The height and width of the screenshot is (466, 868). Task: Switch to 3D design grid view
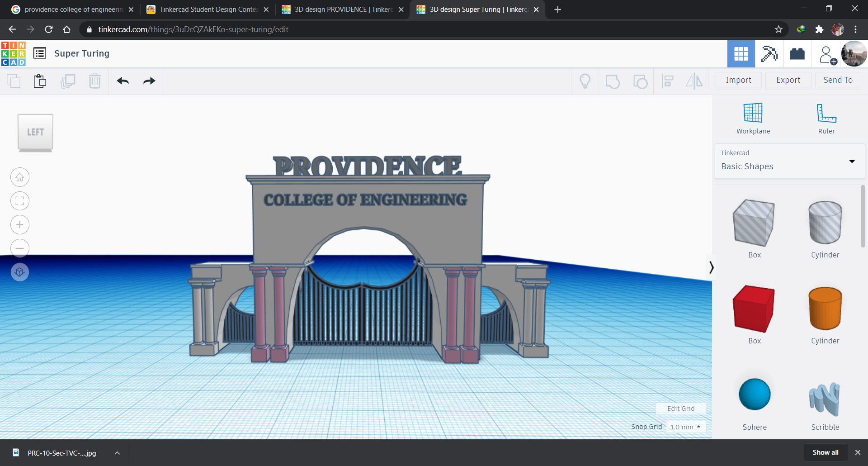[741, 54]
